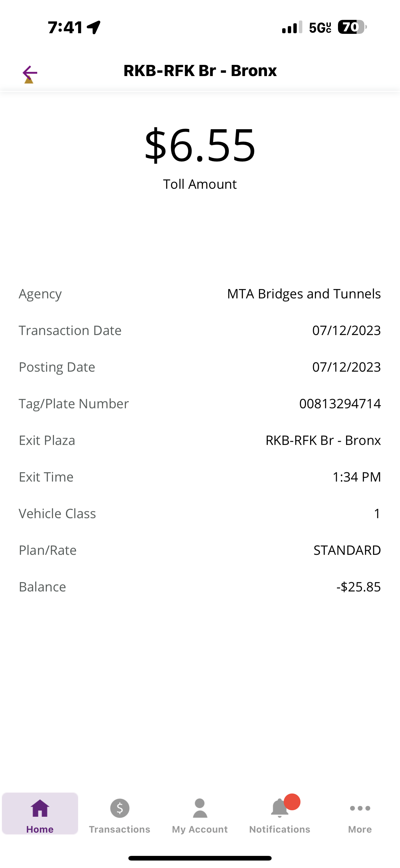Tap the balance value -$25.85
400x868 pixels.
point(358,587)
